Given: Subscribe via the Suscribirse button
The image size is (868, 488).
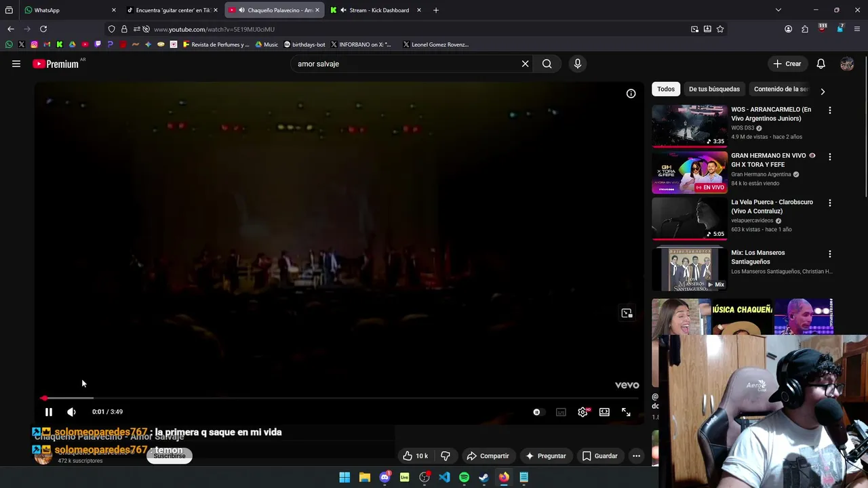Looking at the screenshot, I should pyautogui.click(x=170, y=456).
